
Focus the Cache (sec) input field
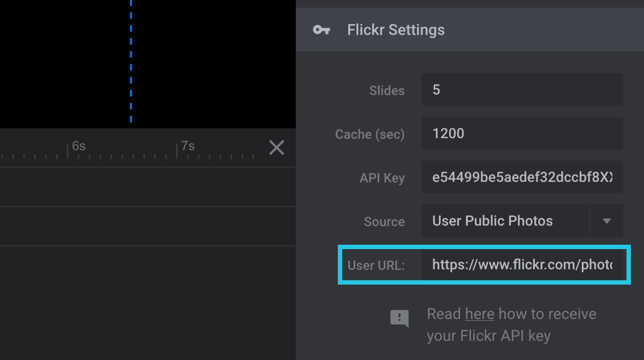click(x=522, y=133)
